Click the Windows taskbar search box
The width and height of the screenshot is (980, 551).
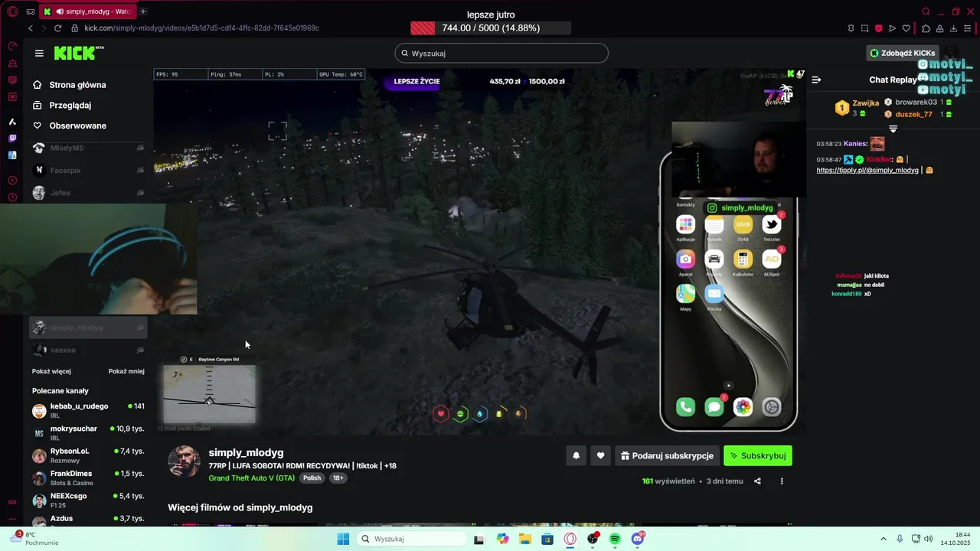[411, 539]
